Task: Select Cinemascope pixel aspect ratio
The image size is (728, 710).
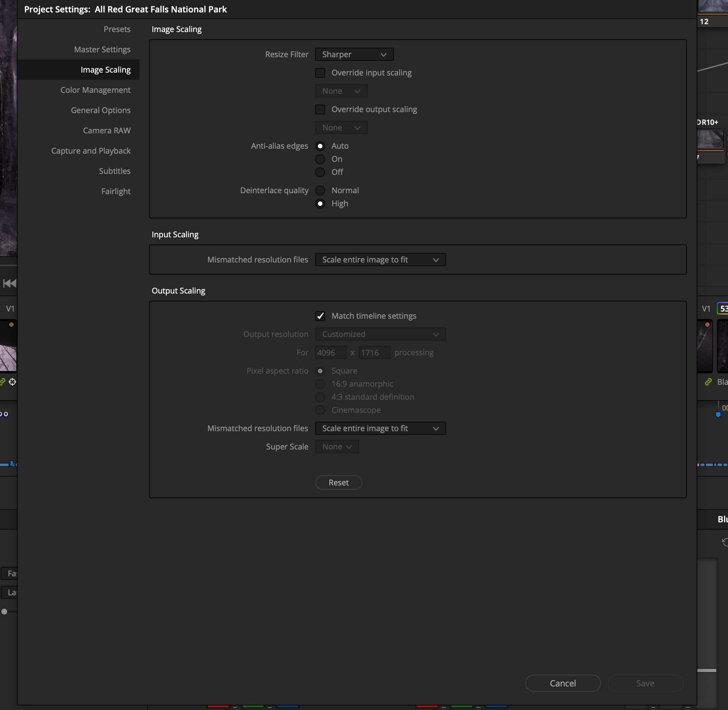Action: [x=320, y=410]
